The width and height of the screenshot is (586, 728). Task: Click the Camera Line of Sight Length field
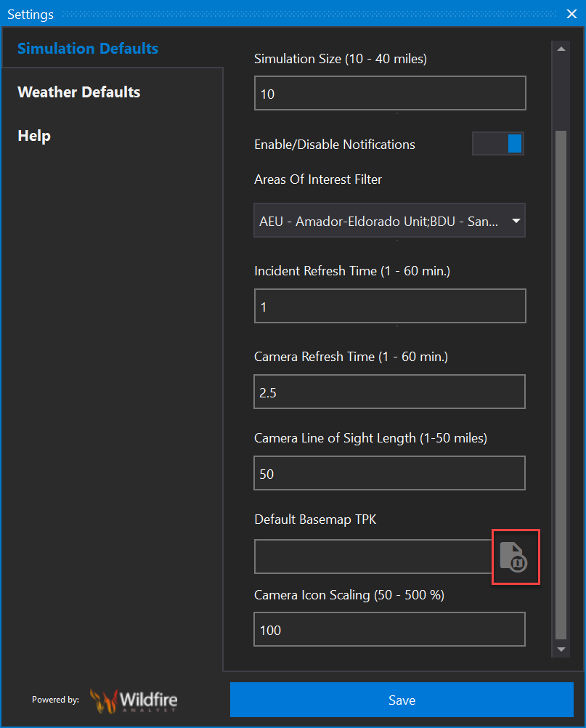click(389, 474)
